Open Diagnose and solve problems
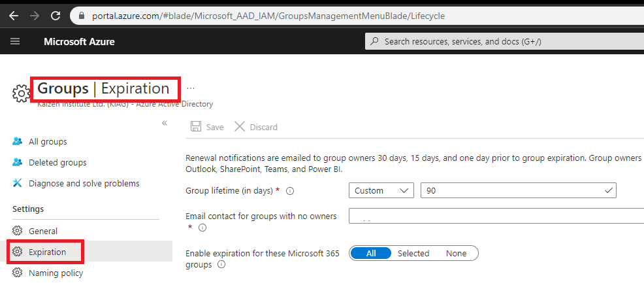Viewport: 644px width, 291px height. 84,183
